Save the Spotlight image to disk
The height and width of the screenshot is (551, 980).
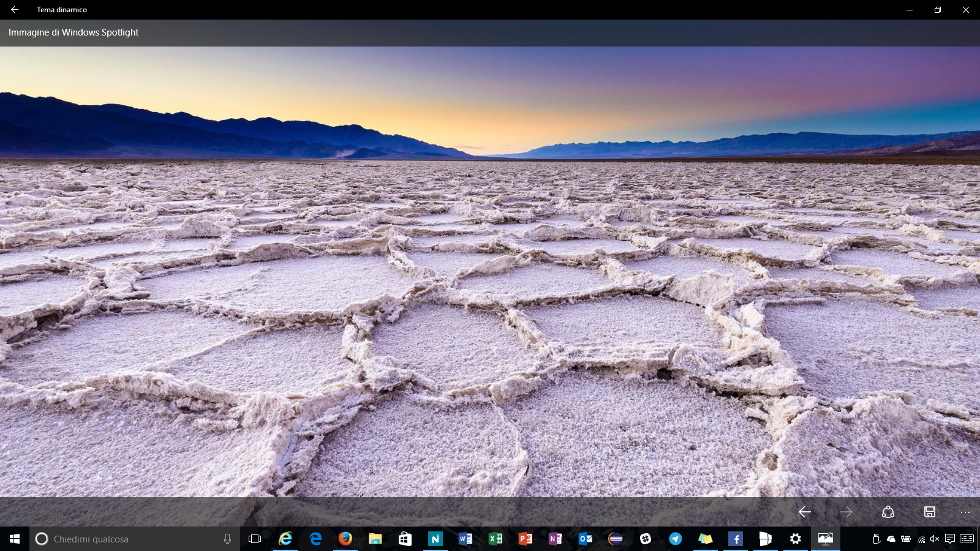(x=930, y=512)
